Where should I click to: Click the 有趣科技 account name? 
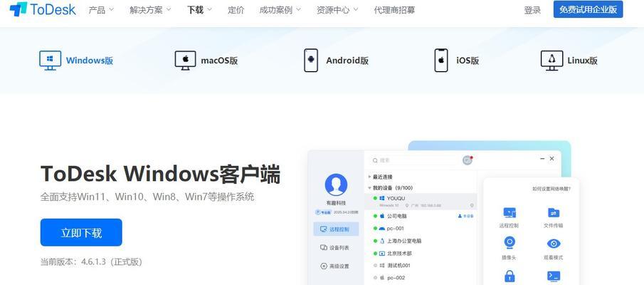(336, 203)
